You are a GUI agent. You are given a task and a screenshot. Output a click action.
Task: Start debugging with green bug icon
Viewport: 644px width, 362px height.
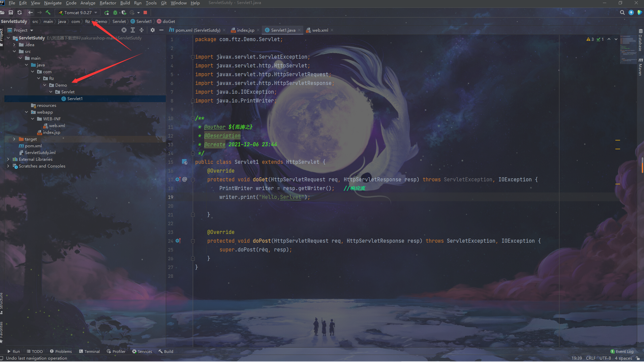115,12
